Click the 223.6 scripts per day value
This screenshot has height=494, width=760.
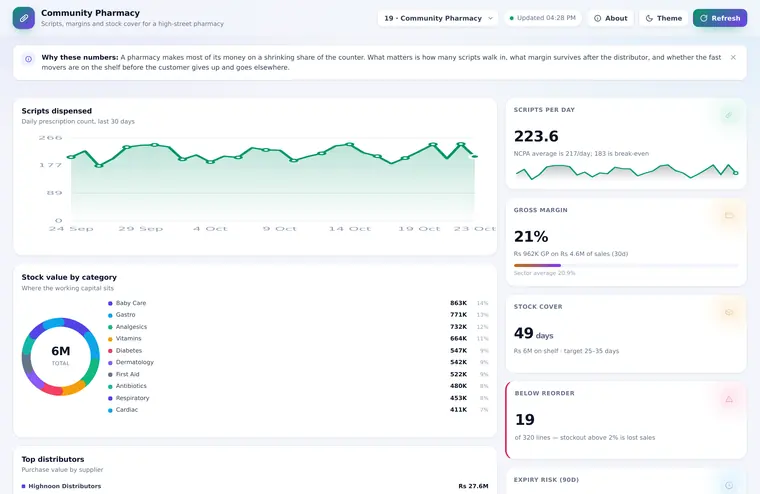536,136
